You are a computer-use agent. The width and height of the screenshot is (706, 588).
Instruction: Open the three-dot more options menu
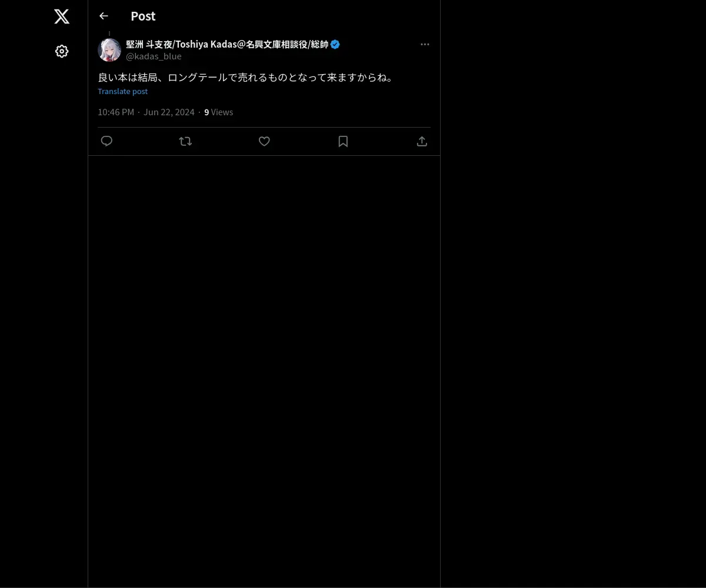tap(425, 44)
